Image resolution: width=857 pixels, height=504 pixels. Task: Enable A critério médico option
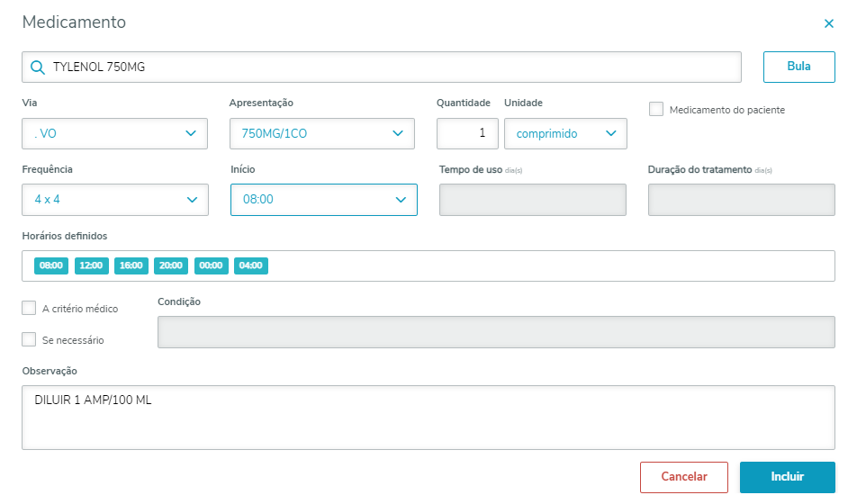pyautogui.click(x=29, y=308)
